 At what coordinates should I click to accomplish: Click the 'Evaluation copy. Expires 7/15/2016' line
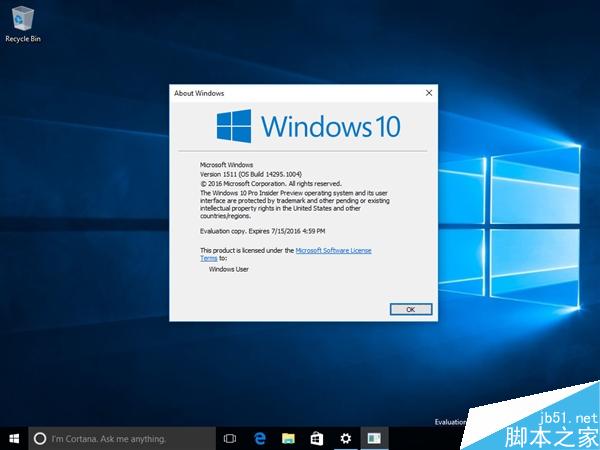click(262, 231)
